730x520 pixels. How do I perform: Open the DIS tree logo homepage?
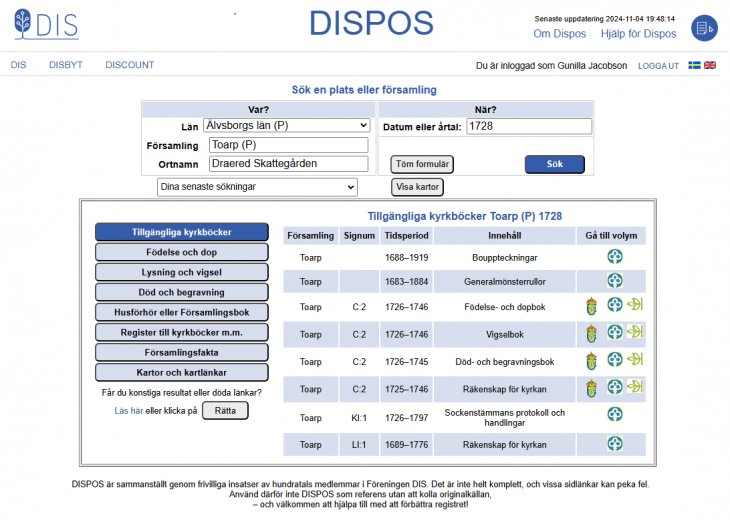click(46, 24)
